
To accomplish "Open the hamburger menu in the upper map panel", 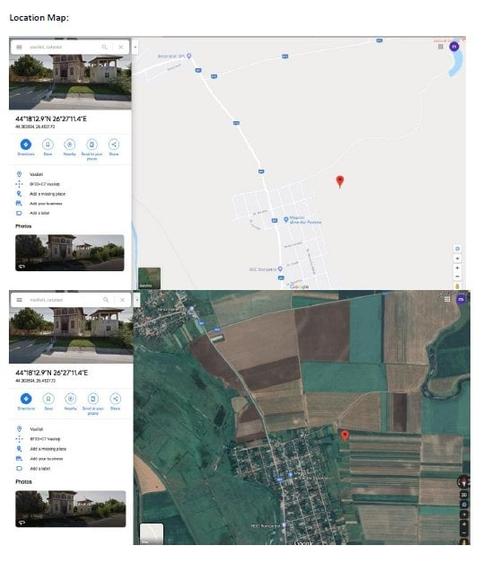I will [x=19, y=47].
